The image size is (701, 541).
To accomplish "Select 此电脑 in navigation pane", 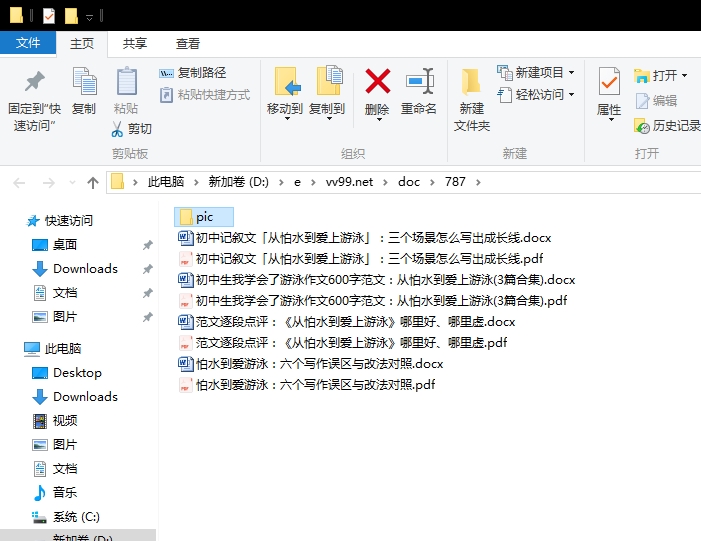I will coord(53,349).
